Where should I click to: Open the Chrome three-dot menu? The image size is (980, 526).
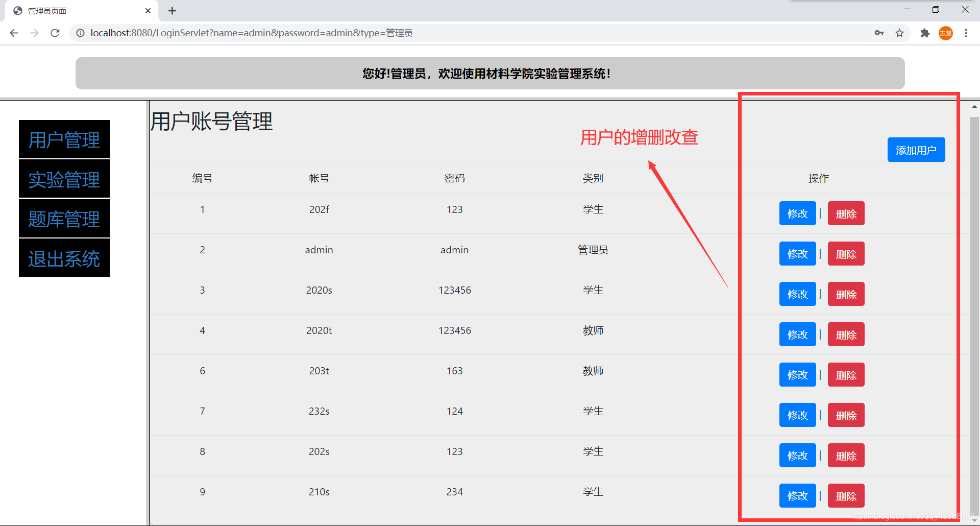click(x=966, y=33)
